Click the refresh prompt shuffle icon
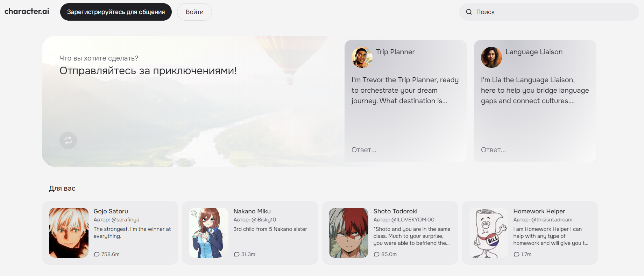The image size is (644, 276). [x=68, y=141]
